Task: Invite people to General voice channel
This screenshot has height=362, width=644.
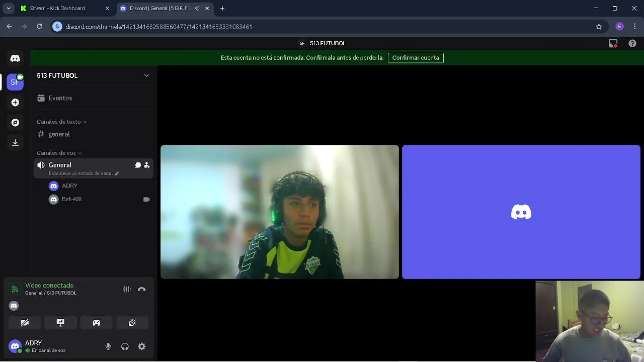Action: [x=147, y=165]
